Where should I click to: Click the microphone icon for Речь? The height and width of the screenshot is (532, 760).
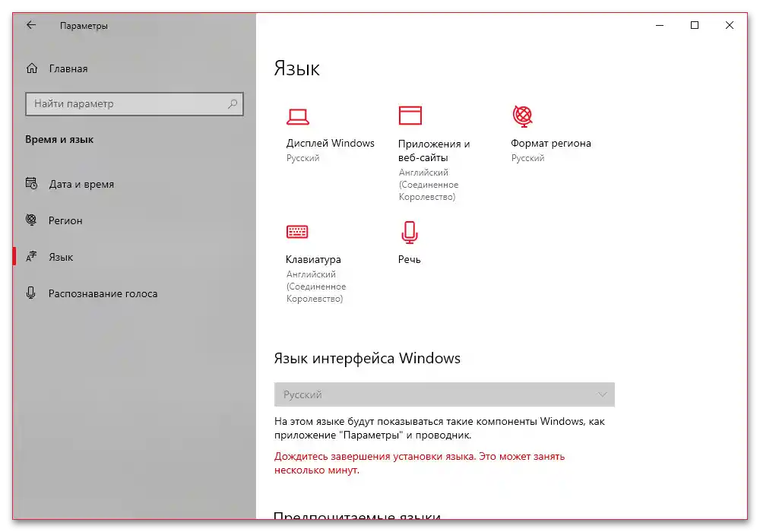[410, 232]
